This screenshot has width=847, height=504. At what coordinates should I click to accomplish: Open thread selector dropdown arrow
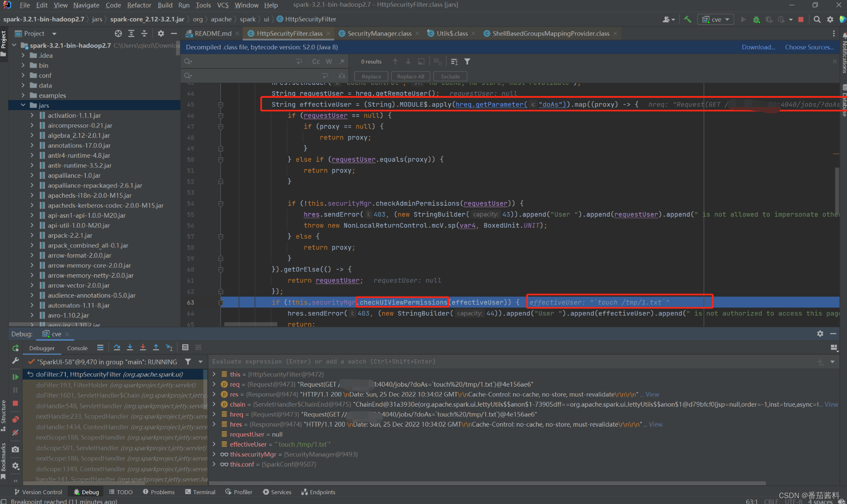(x=200, y=362)
